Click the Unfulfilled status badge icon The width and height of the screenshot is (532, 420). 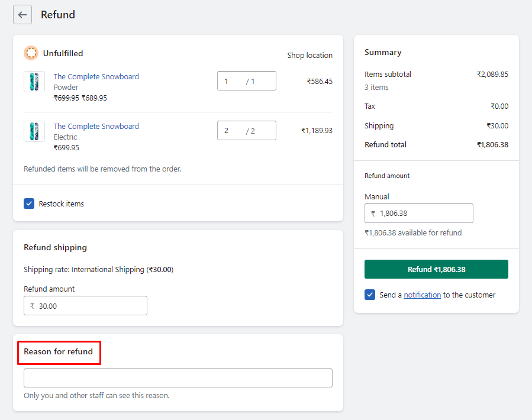click(x=31, y=53)
